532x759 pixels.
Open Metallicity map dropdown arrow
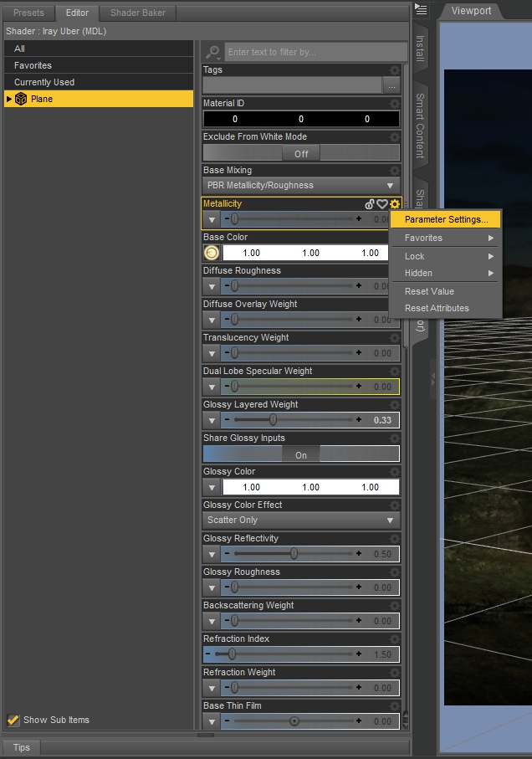(212, 219)
